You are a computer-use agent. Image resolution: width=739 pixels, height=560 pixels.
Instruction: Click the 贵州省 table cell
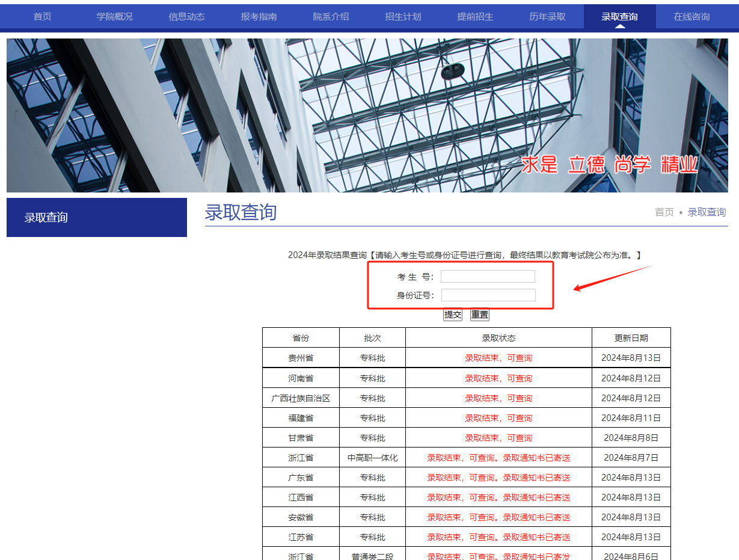(x=301, y=358)
